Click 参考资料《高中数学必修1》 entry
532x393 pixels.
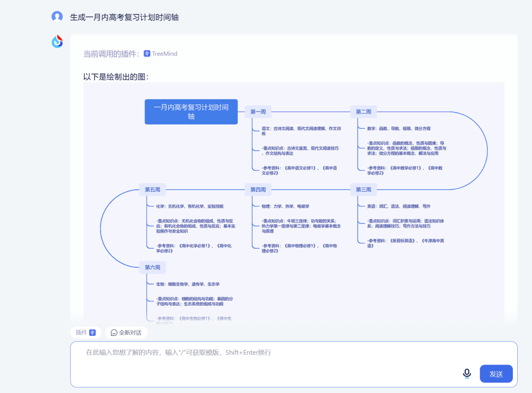[405, 170]
